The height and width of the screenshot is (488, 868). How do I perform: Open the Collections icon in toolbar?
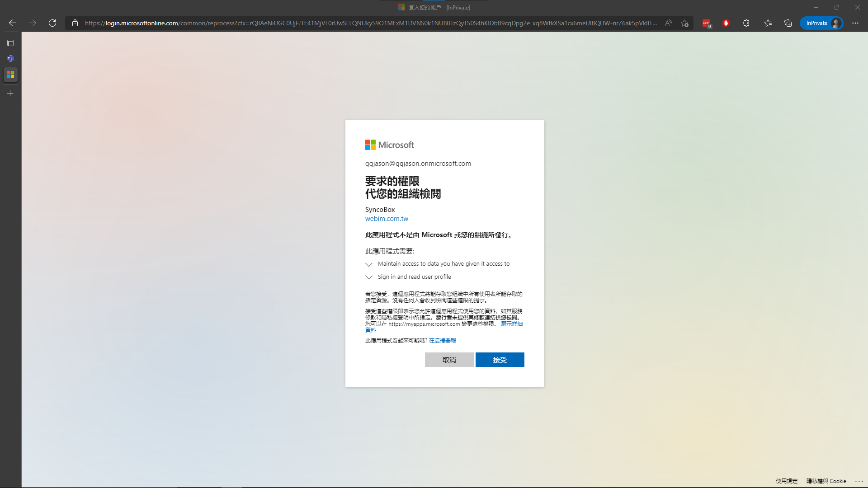(788, 23)
